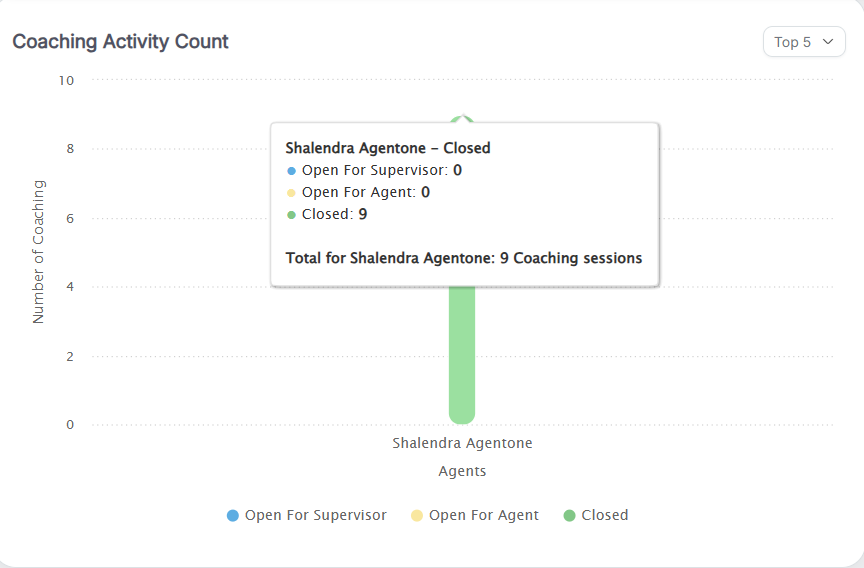The height and width of the screenshot is (568, 864).
Task: Click green Closed legend dot
Action: tap(570, 516)
